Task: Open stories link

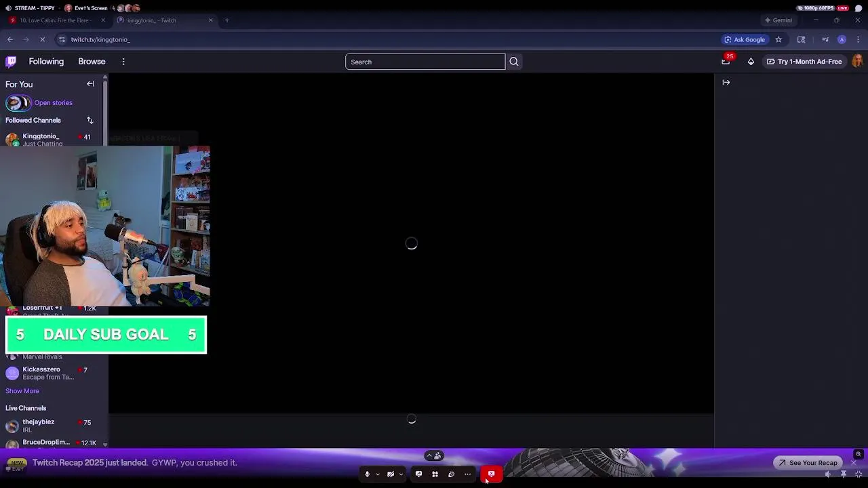Action: 53,103
